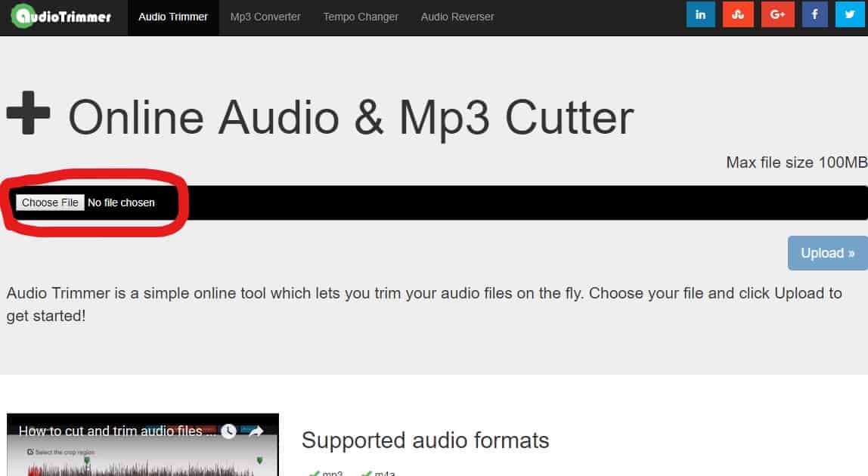Screen dimensions: 868x476
Task: Select the Audio Trimmer tab
Action: [173, 17]
